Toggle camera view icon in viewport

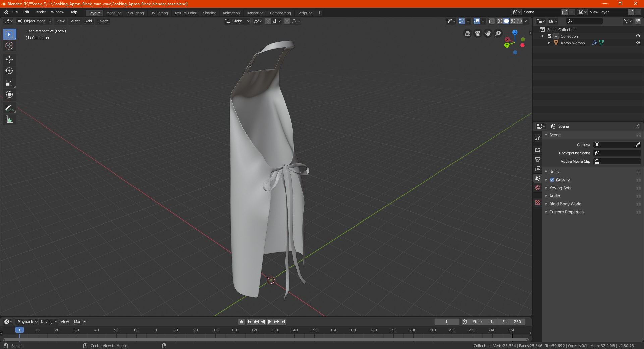478,33
